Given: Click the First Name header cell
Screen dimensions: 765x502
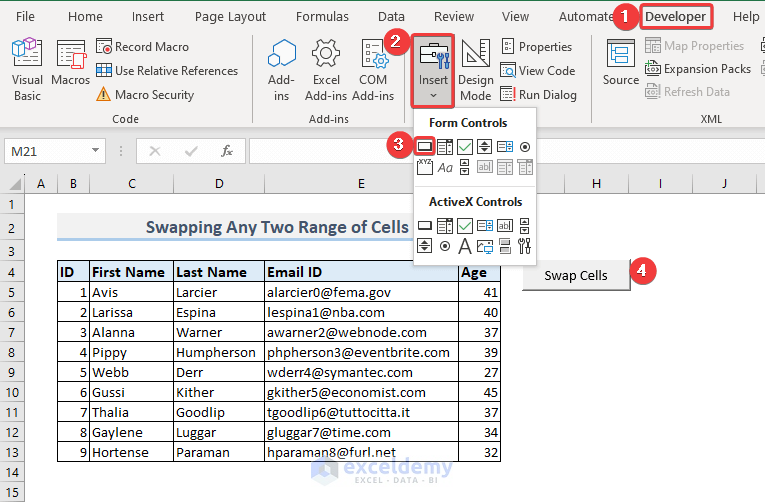Looking at the screenshot, I should pyautogui.click(x=131, y=272).
